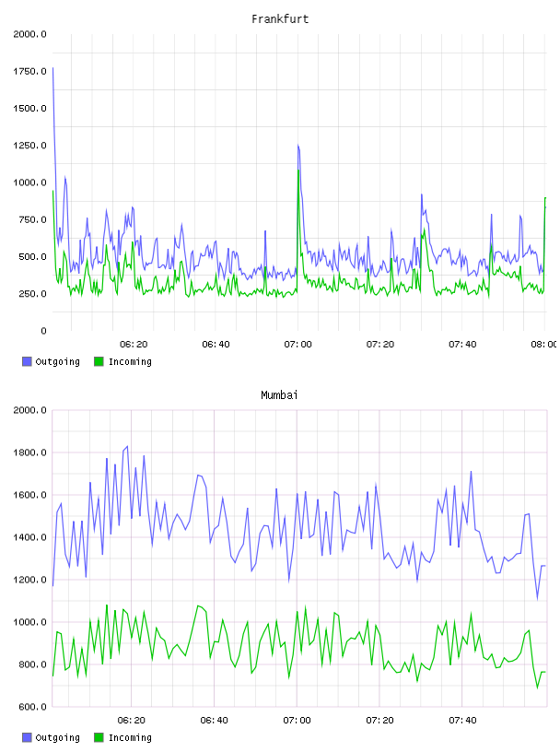Click the green Incoming swatch in Mumbai legend
This screenshot has width=560, height=752.
tap(99, 737)
